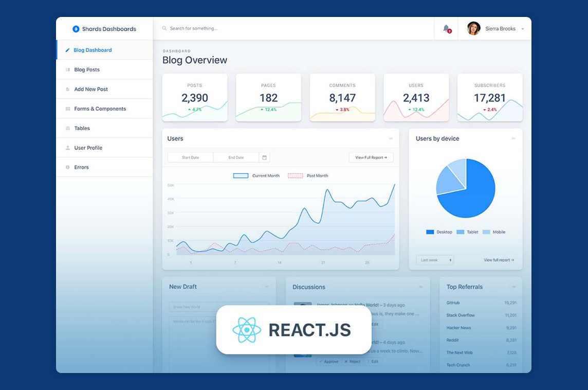Click the End Date input
This screenshot has width=588, height=390.
[236, 157]
